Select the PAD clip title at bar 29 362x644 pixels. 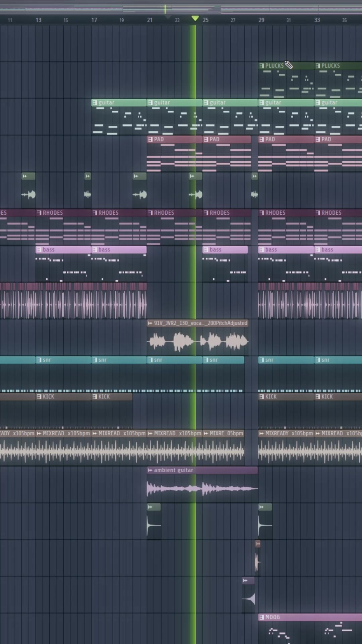[270, 139]
